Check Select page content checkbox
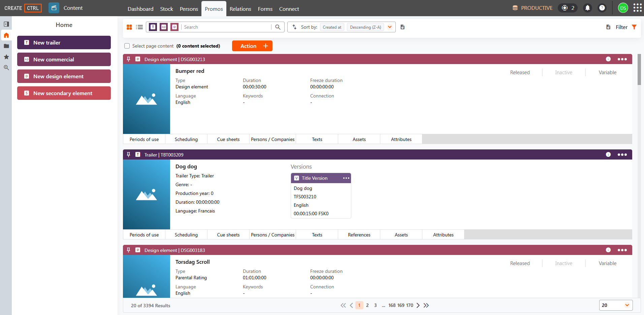 point(127,46)
